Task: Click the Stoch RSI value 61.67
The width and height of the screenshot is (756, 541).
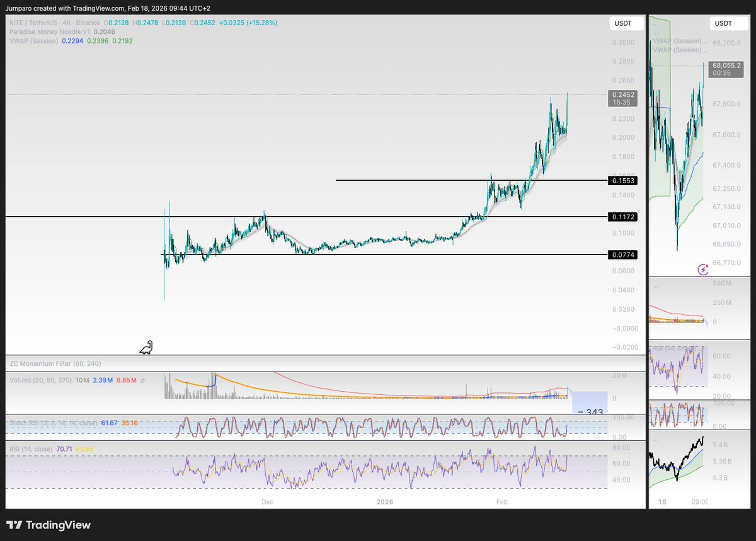Action: point(110,423)
